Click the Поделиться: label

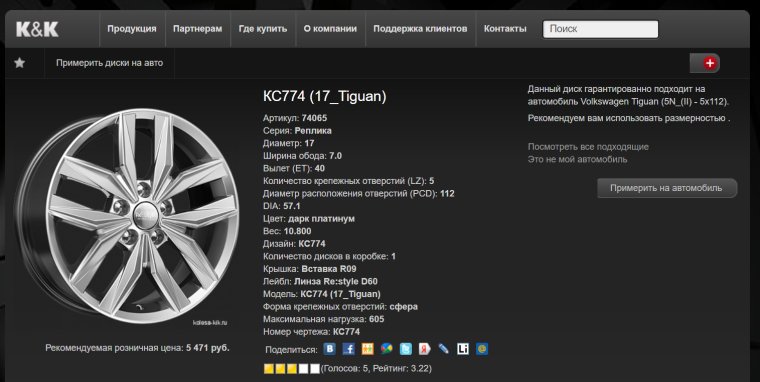point(291,349)
